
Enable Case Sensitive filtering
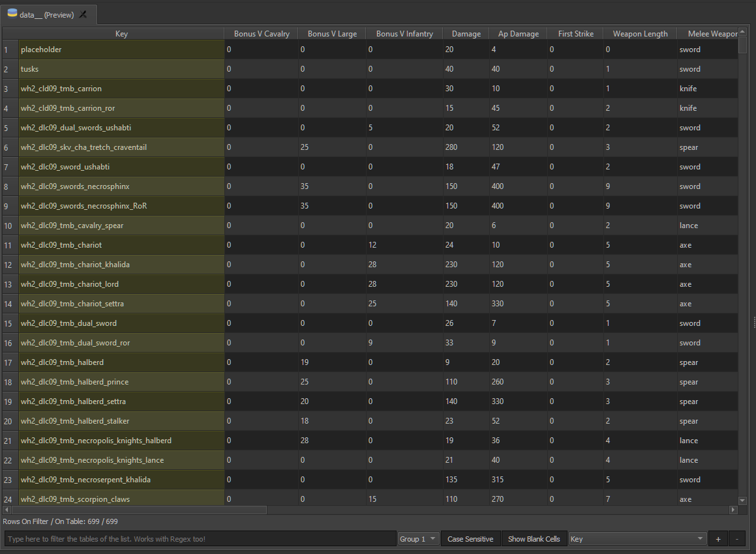click(x=470, y=538)
